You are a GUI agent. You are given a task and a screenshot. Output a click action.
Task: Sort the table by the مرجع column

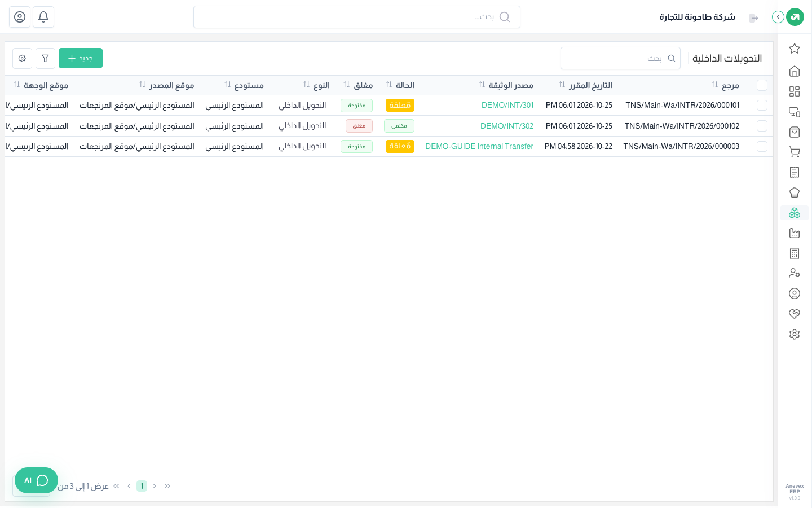726,85
